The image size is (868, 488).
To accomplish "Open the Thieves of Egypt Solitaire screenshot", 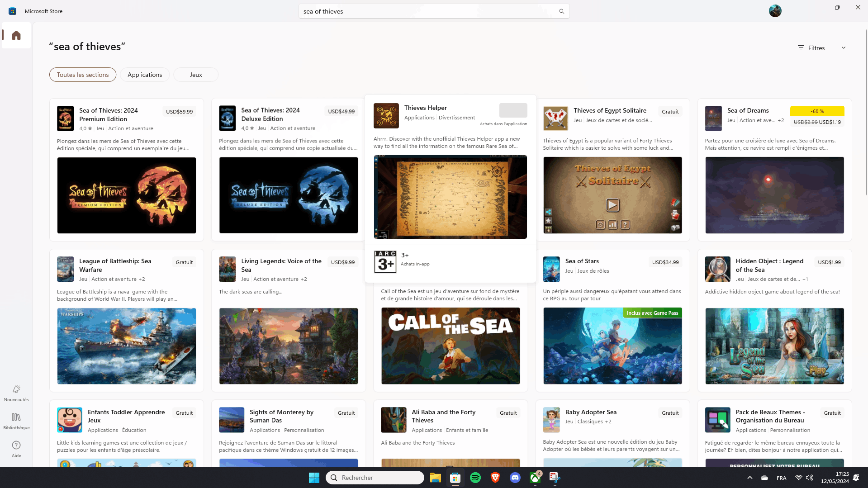I will (612, 195).
